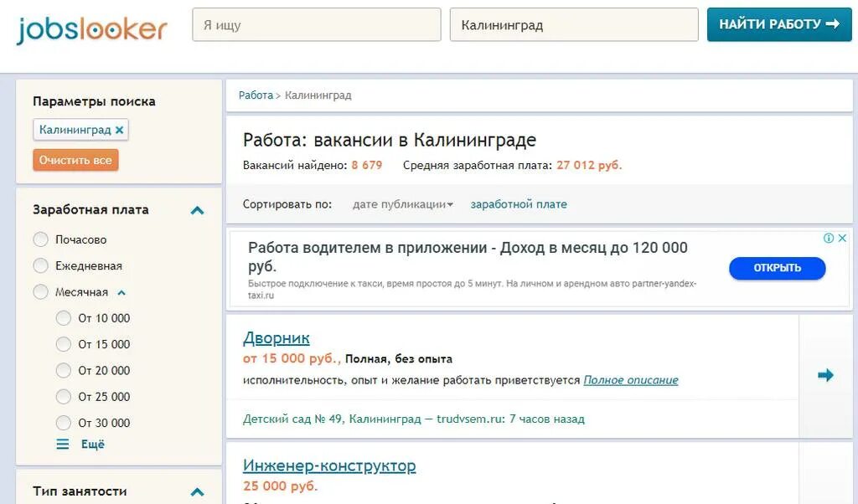858x504 pixels.
Task: Open the Полное описание link for Дворник
Action: point(631,380)
